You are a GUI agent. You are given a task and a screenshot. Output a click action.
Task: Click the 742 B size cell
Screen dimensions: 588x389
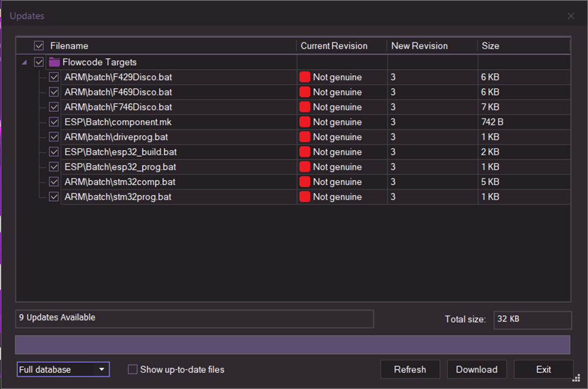[x=492, y=122]
